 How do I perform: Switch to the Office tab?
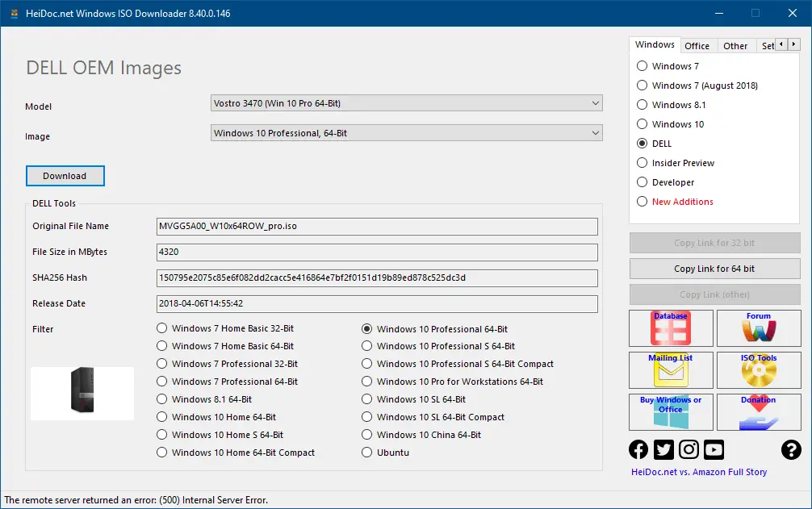(x=697, y=46)
